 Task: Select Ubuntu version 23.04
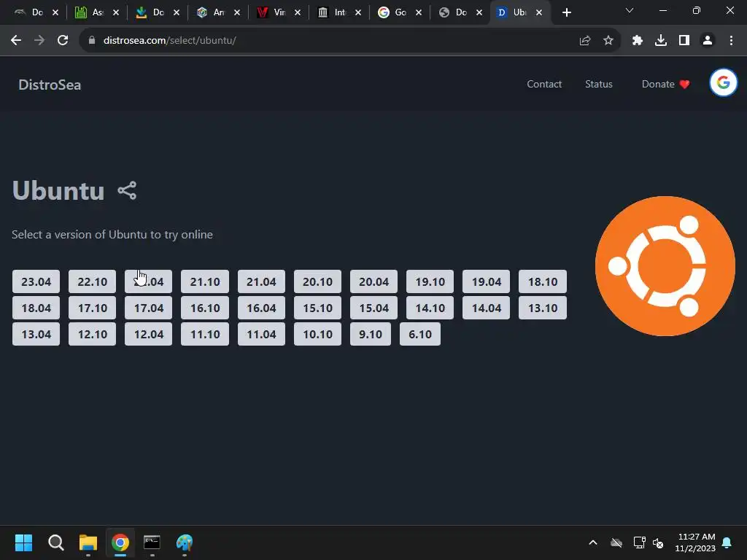36,281
